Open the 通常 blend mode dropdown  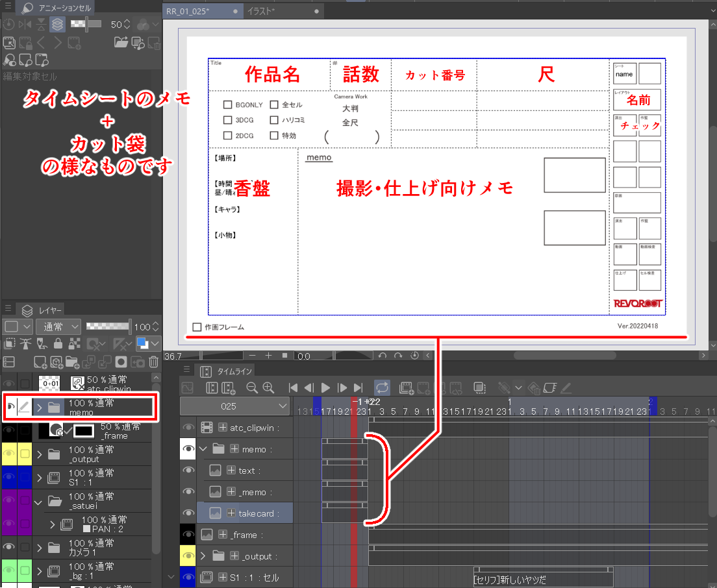[x=58, y=326]
